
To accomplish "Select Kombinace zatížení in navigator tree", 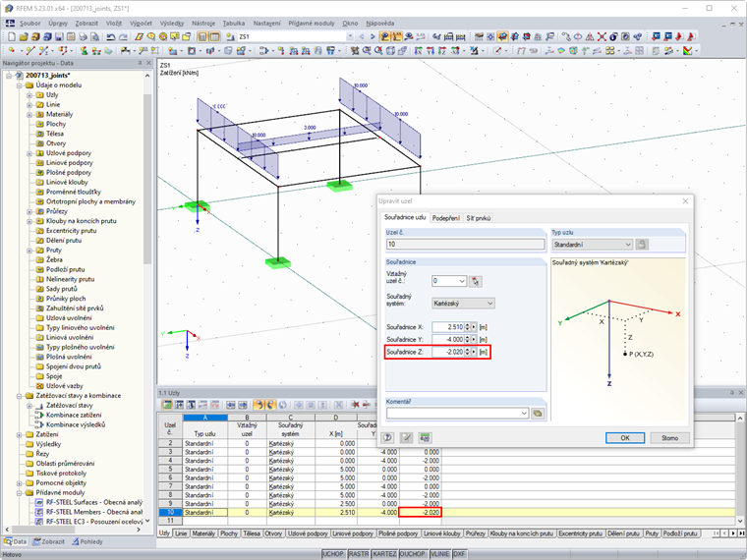I will click(74, 415).
